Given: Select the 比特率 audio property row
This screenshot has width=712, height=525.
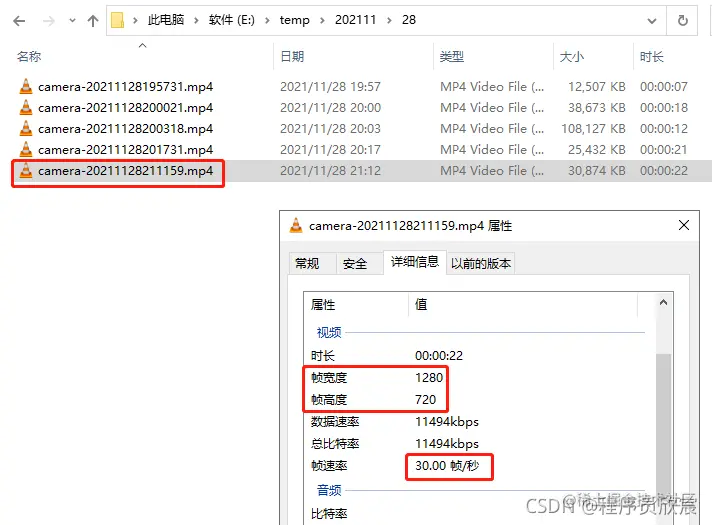Looking at the screenshot, I should click(329, 514).
